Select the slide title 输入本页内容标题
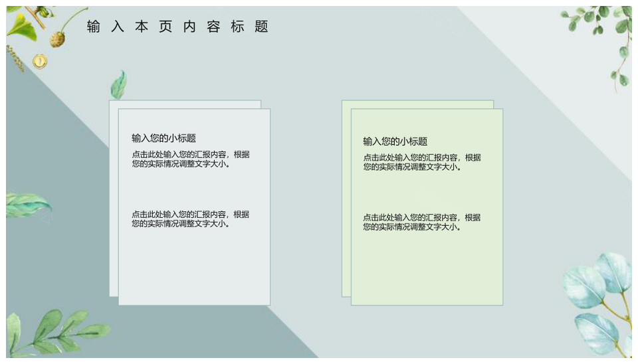Viewport: 638px width, 364px height. [177, 27]
